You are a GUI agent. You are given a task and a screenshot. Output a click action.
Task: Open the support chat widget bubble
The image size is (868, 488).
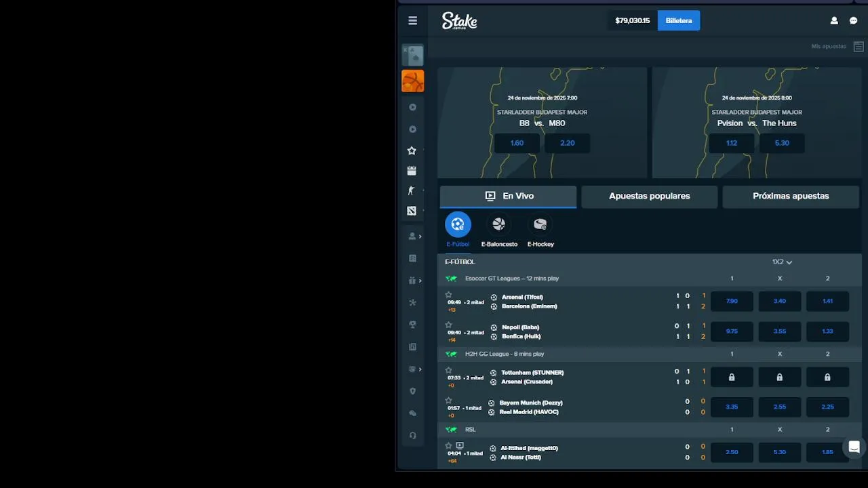tap(854, 447)
